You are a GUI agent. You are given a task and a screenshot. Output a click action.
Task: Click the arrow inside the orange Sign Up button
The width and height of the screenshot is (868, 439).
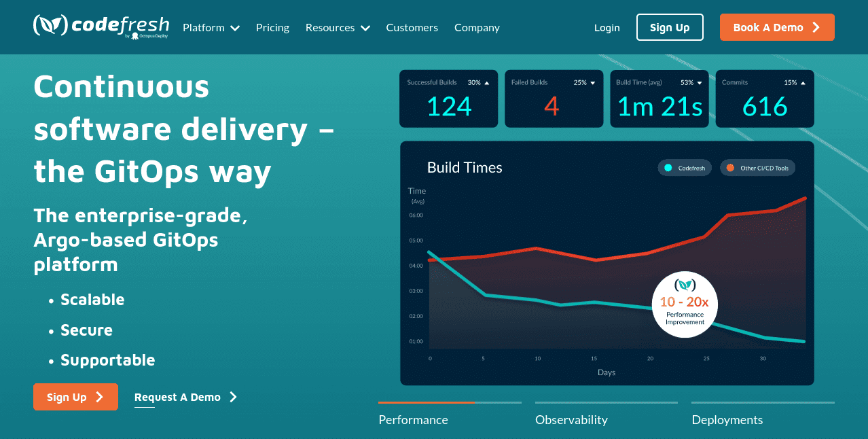click(100, 397)
